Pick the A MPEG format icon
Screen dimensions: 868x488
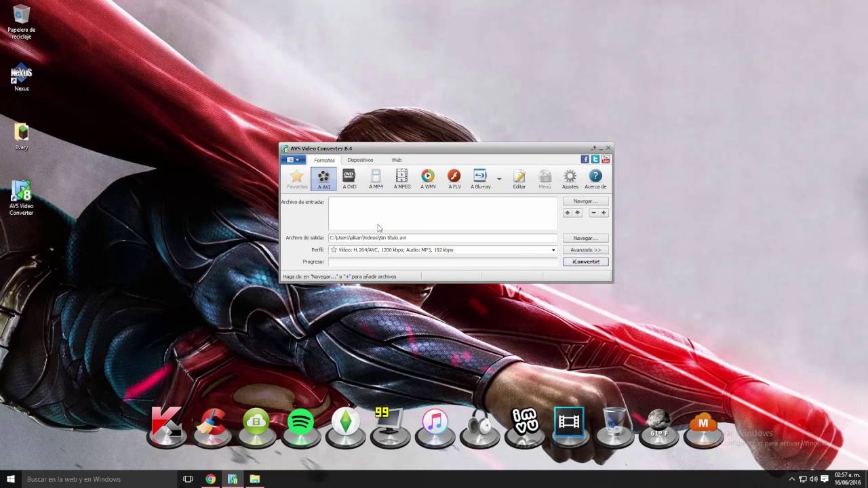pyautogui.click(x=402, y=179)
